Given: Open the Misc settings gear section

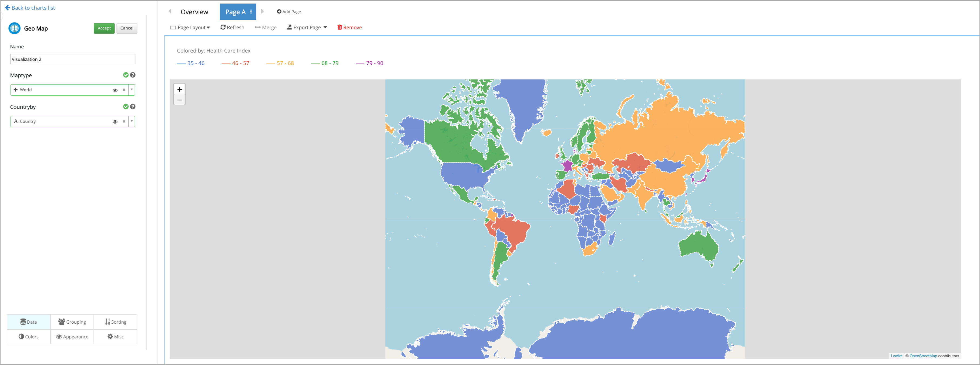Looking at the screenshot, I should click(x=115, y=336).
